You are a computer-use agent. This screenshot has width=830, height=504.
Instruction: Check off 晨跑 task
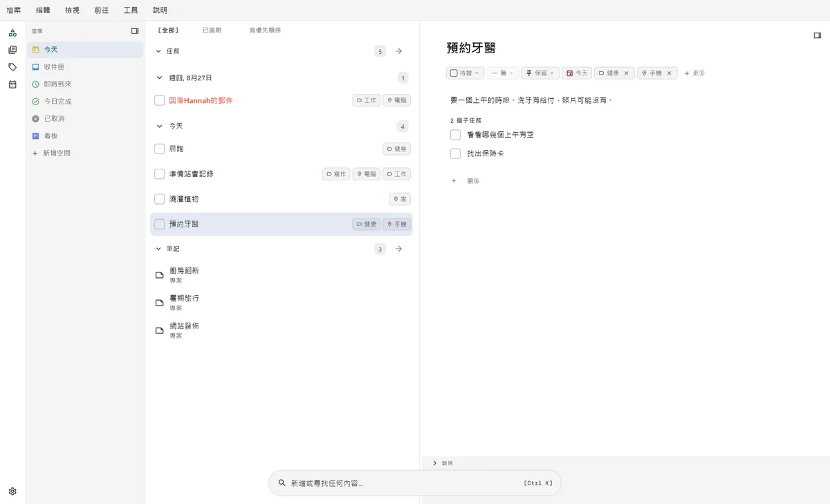pyautogui.click(x=160, y=149)
